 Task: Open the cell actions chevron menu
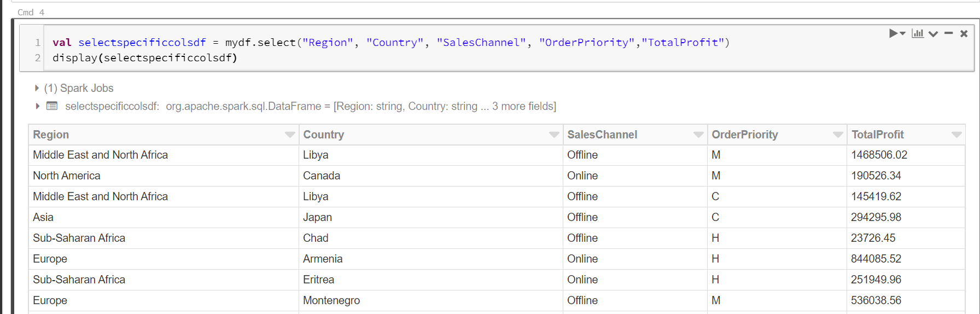934,34
